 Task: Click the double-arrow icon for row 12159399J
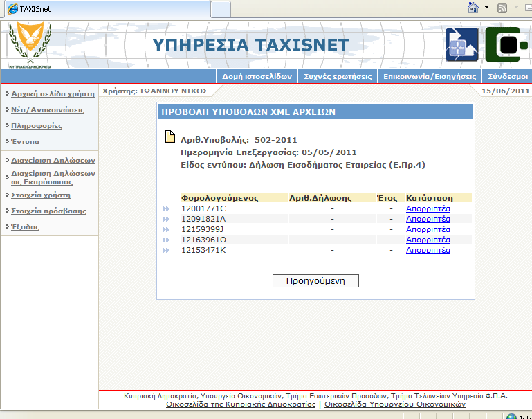pyautogui.click(x=165, y=229)
